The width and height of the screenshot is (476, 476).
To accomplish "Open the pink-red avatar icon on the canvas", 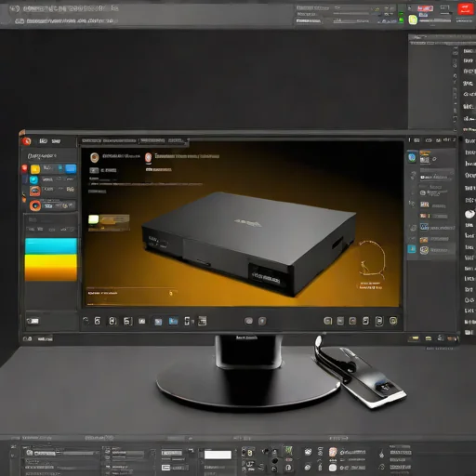I will [149, 157].
